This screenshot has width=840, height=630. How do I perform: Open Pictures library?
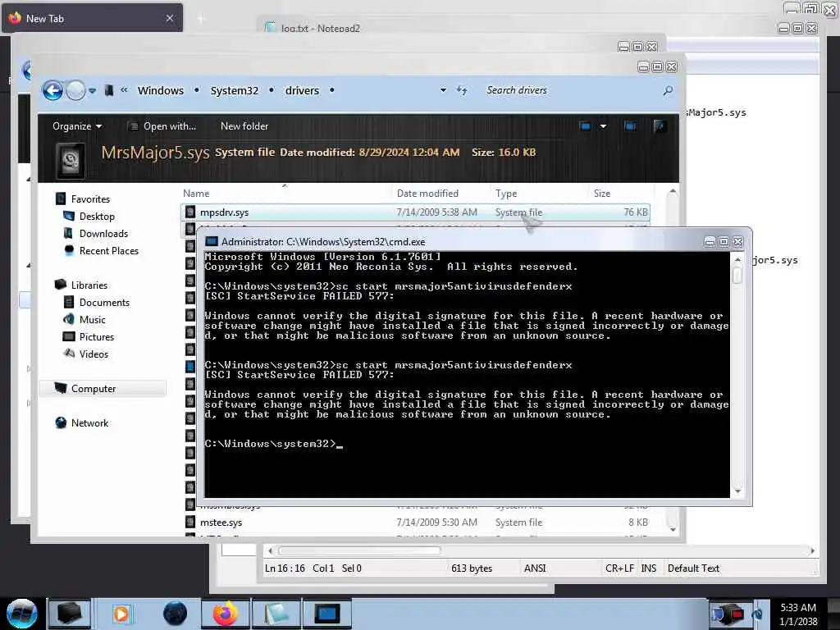click(97, 336)
